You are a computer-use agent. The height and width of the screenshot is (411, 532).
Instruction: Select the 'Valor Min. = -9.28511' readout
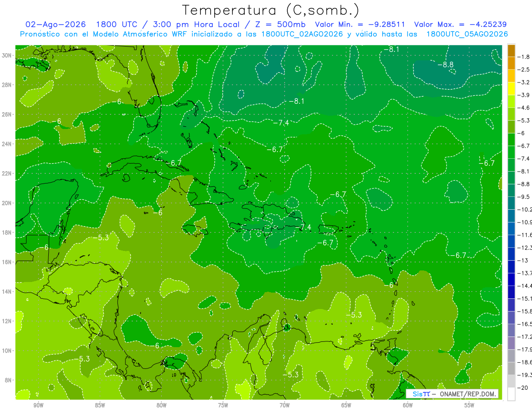pos(361,24)
